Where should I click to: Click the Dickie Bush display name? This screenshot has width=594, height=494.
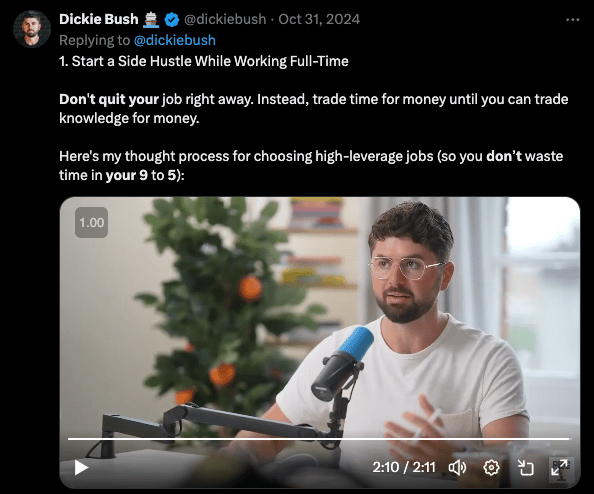[99, 19]
